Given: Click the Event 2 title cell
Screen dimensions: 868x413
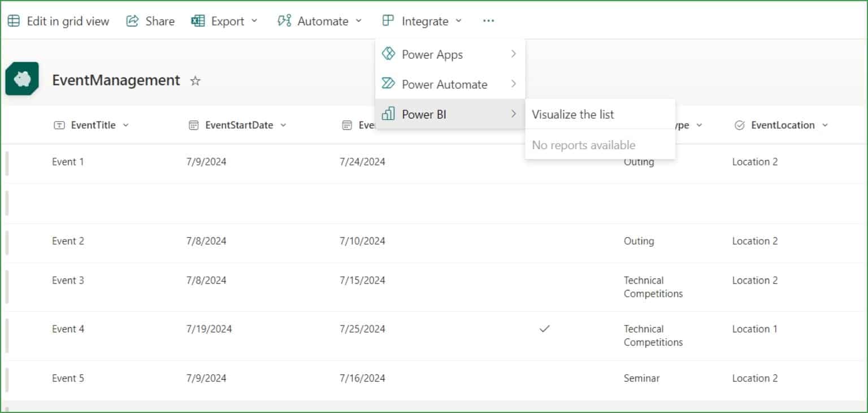Looking at the screenshot, I should (68, 241).
